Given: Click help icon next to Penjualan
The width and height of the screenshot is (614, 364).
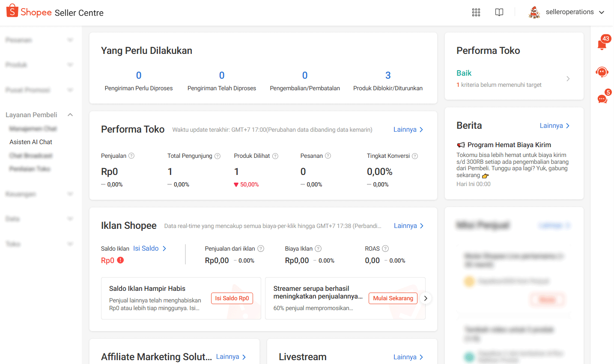Looking at the screenshot, I should click(x=131, y=156).
